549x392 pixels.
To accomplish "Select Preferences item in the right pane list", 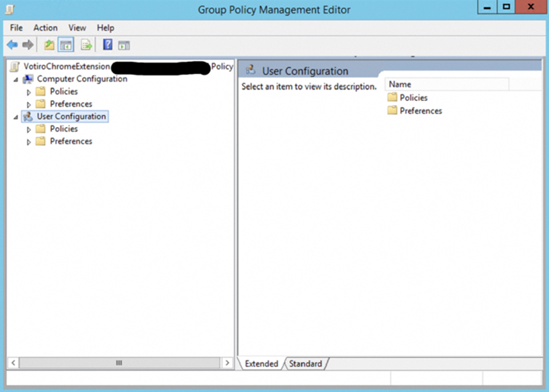I will pyautogui.click(x=421, y=111).
